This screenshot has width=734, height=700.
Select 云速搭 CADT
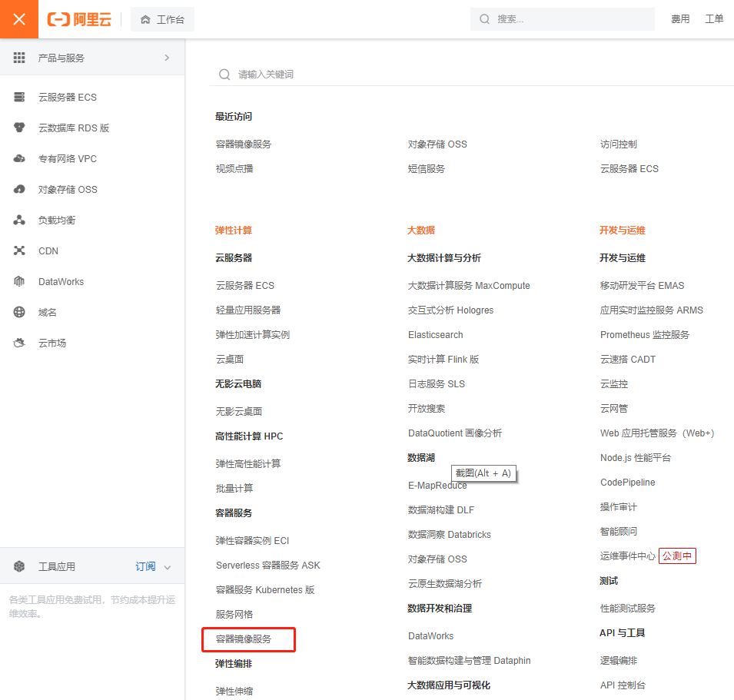point(628,360)
